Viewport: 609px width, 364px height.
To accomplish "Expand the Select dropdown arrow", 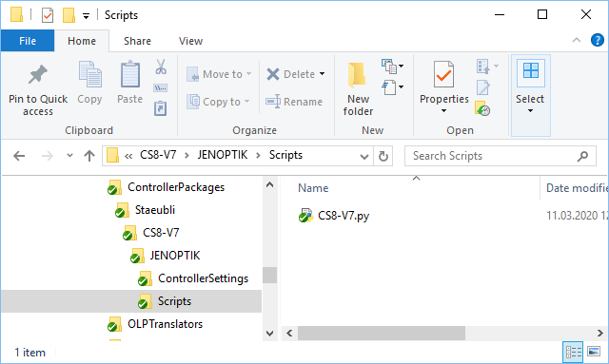I will (530, 111).
